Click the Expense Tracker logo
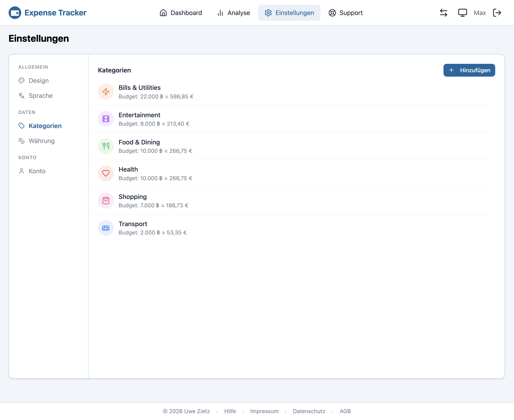This screenshot has height=420, width=514. tap(48, 13)
